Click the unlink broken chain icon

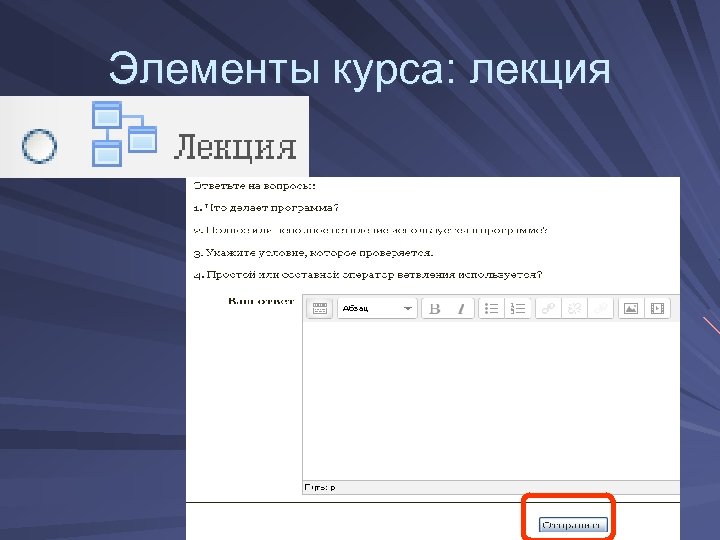point(574,308)
